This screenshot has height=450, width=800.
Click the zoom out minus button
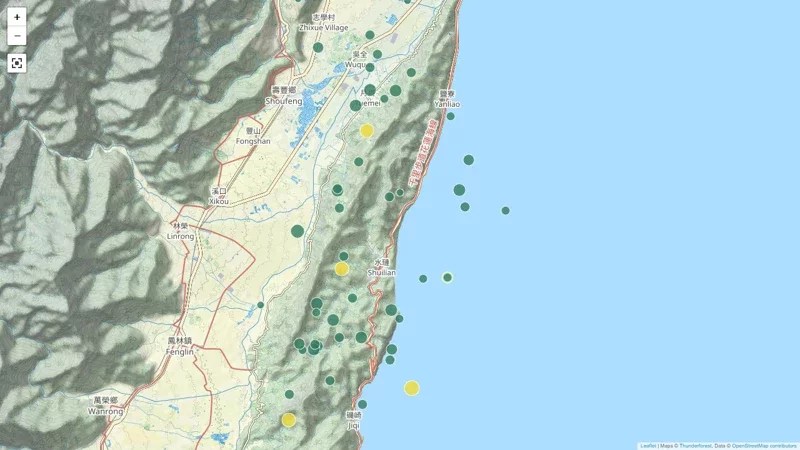click(x=17, y=37)
